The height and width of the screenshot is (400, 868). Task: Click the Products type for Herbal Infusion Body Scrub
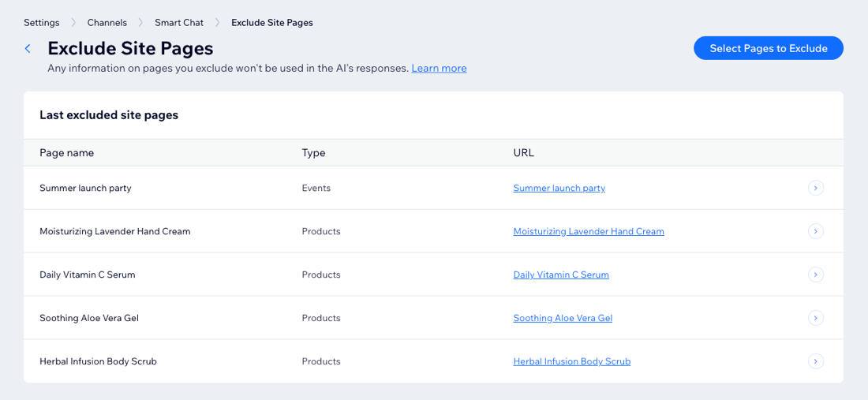pyautogui.click(x=321, y=361)
